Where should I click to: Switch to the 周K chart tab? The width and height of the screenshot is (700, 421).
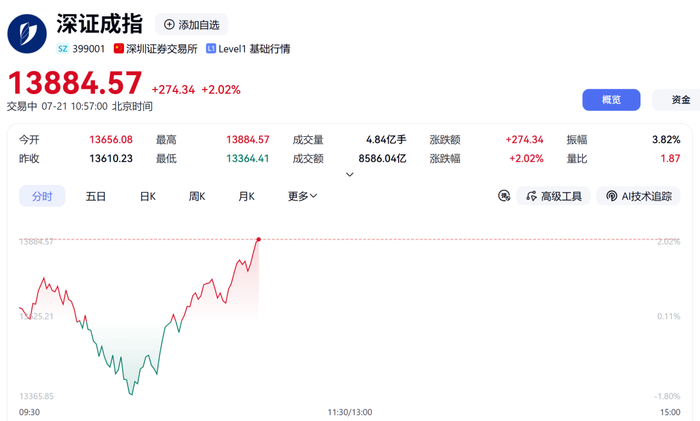[197, 196]
